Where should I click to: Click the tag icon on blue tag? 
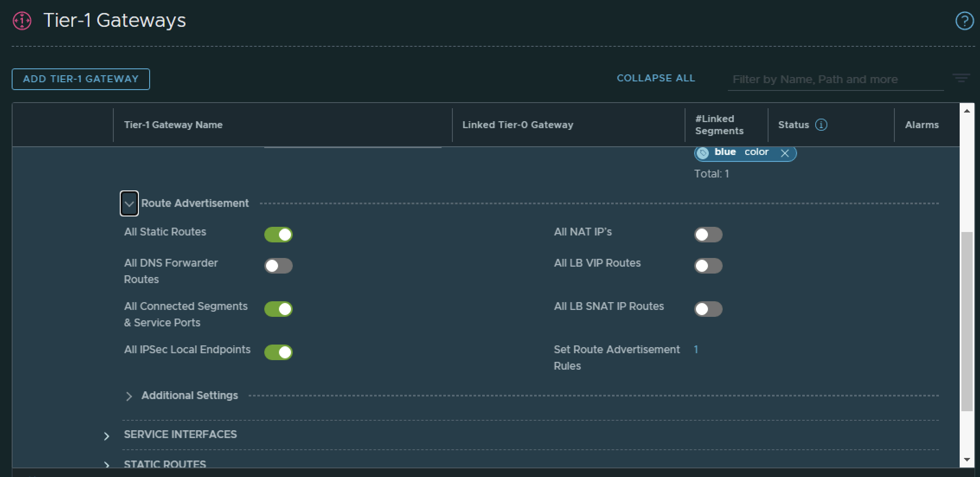tap(703, 153)
